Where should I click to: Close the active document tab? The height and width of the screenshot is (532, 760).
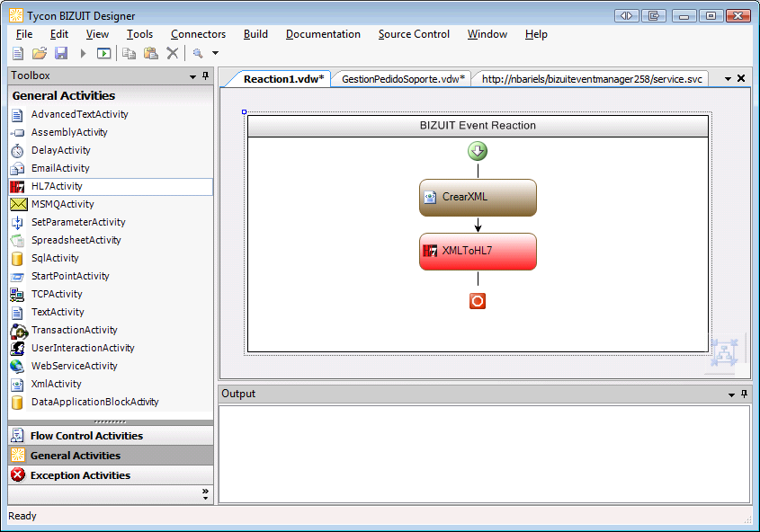point(741,78)
